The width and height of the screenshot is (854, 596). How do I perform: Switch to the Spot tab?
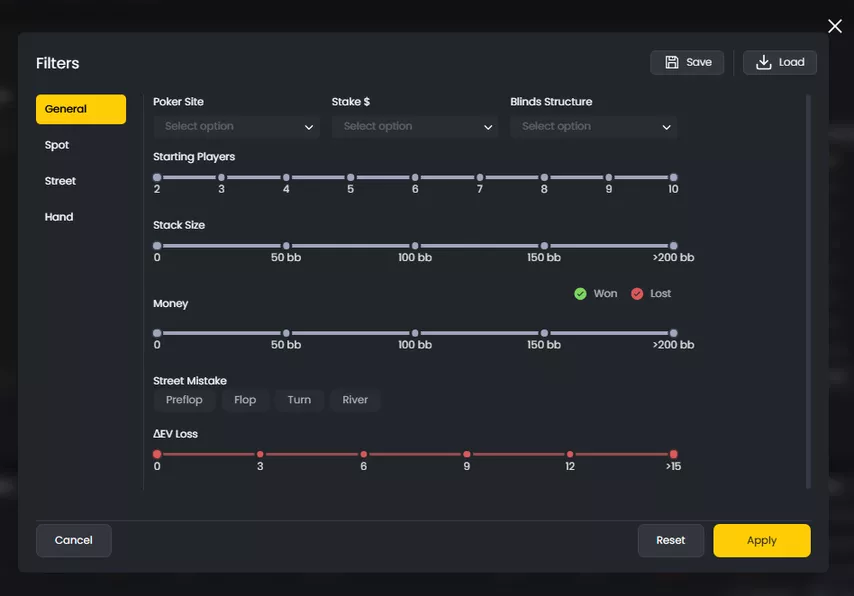pyautogui.click(x=57, y=145)
